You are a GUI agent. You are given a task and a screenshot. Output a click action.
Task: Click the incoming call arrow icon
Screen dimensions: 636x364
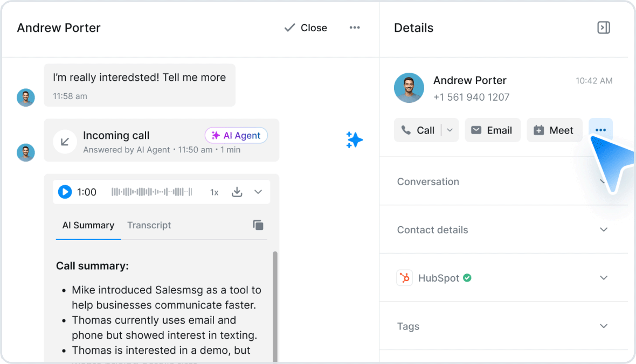(x=65, y=142)
